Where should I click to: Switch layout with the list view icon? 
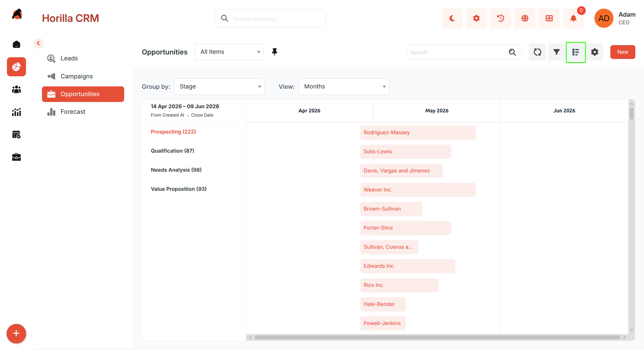point(576,52)
